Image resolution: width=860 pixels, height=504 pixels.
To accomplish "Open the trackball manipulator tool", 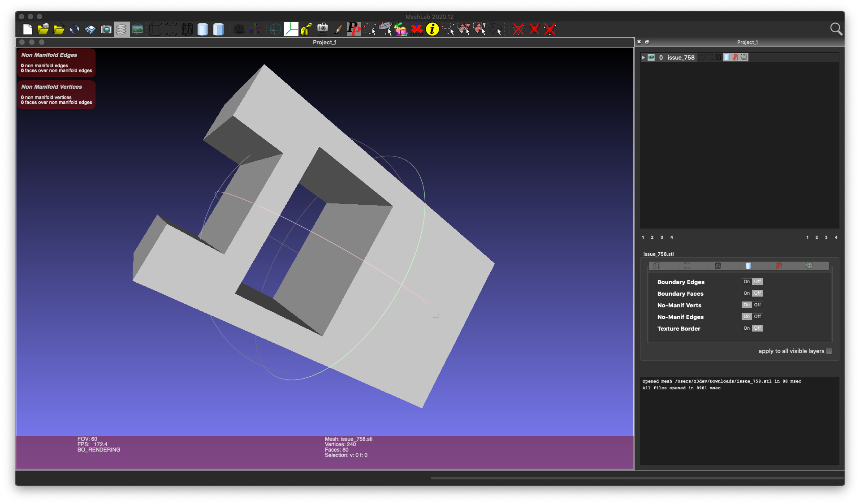I will pyautogui.click(x=275, y=29).
